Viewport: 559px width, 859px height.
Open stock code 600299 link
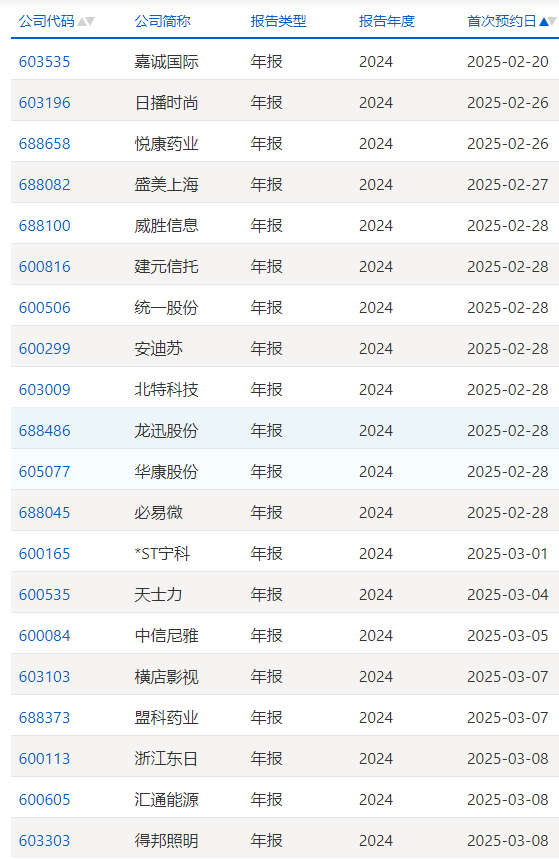point(44,349)
